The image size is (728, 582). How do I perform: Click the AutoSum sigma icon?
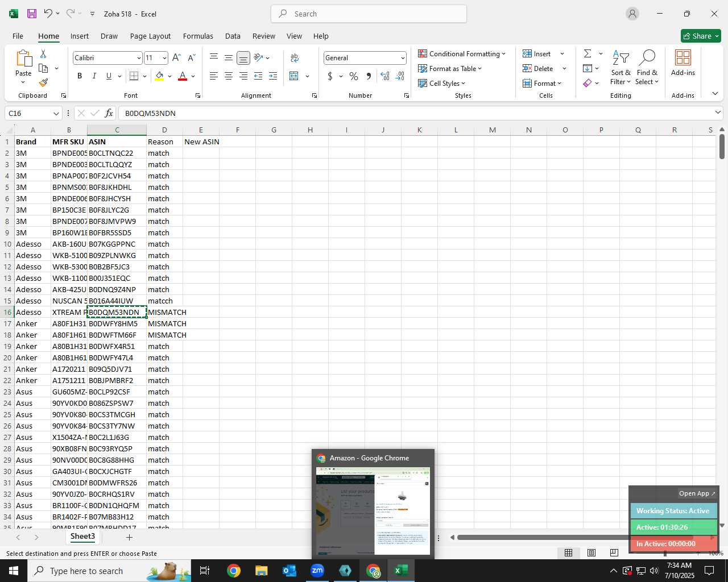click(x=588, y=53)
